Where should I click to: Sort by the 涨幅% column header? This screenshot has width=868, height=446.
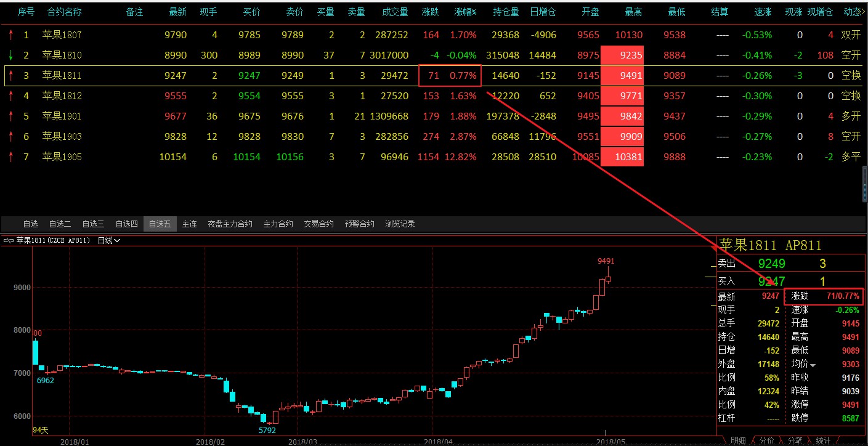pos(465,12)
